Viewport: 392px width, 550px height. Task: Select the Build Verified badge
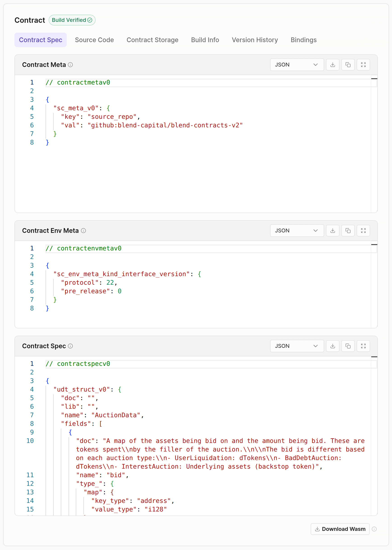(72, 20)
